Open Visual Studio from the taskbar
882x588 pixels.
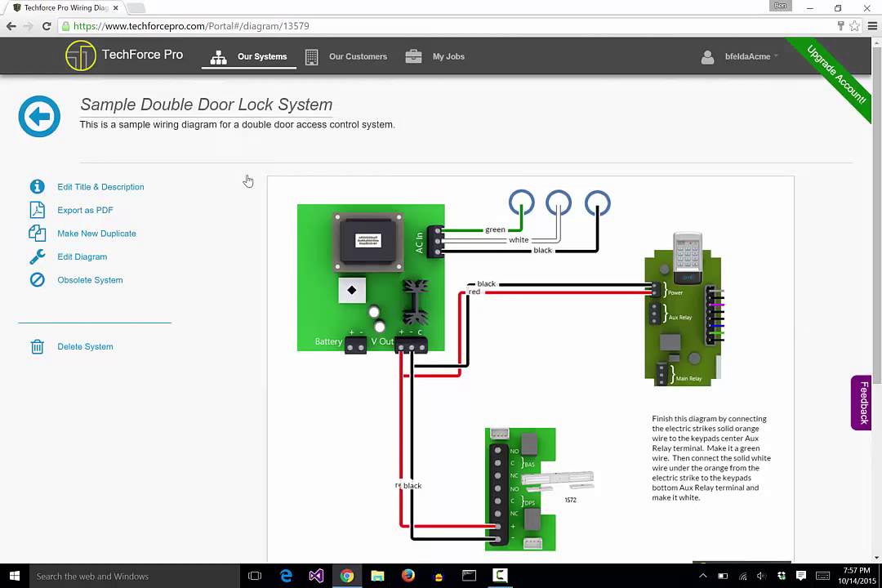[x=316, y=576]
